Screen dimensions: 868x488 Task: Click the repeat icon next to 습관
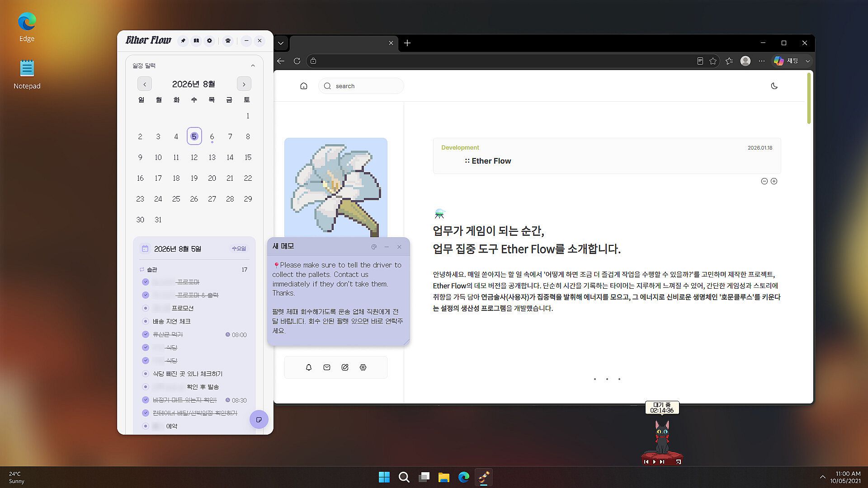[142, 269]
